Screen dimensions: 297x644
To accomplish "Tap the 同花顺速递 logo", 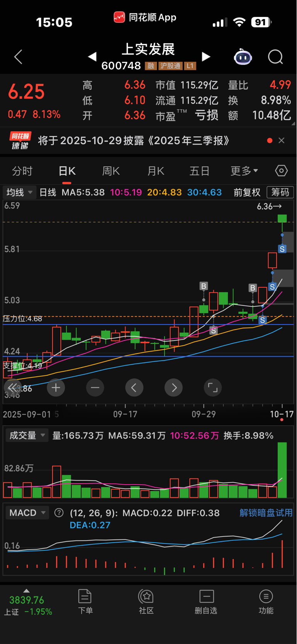I will tap(20, 140).
